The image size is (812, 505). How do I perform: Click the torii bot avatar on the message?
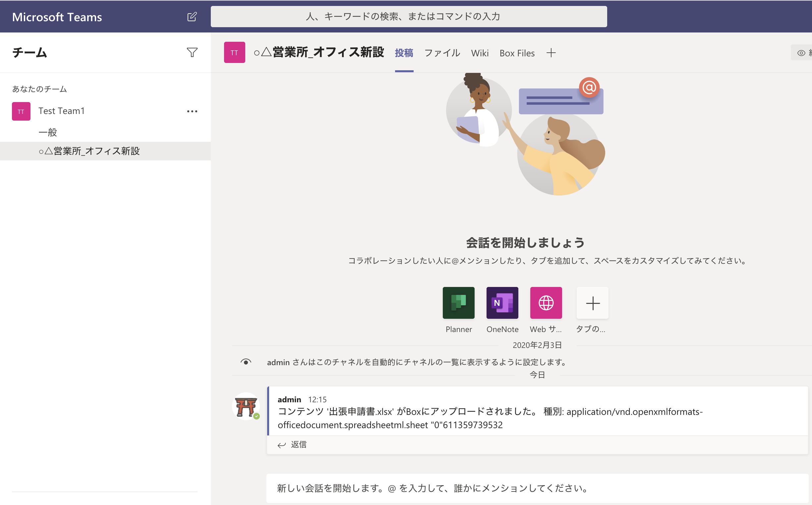(x=246, y=406)
